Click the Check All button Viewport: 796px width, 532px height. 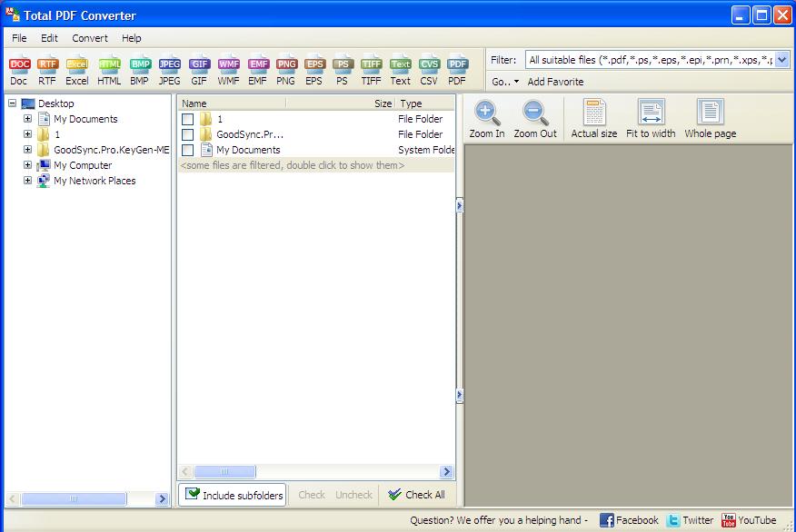tap(417, 495)
